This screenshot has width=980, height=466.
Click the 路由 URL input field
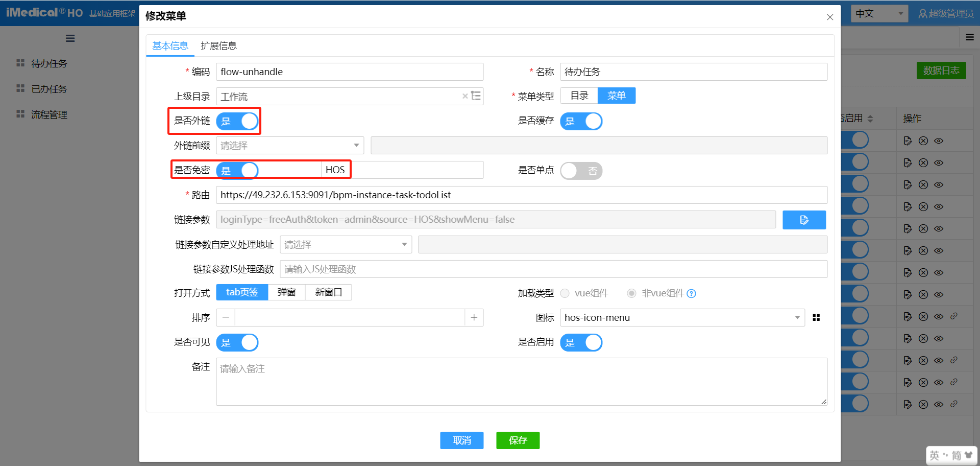click(521, 195)
